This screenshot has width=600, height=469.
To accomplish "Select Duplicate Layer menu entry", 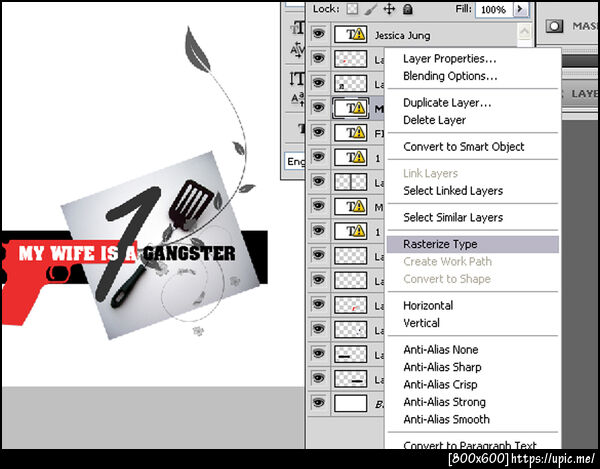I will click(447, 103).
